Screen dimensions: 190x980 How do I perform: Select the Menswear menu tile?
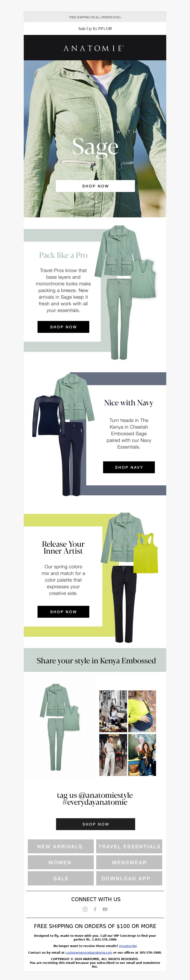[129, 862]
